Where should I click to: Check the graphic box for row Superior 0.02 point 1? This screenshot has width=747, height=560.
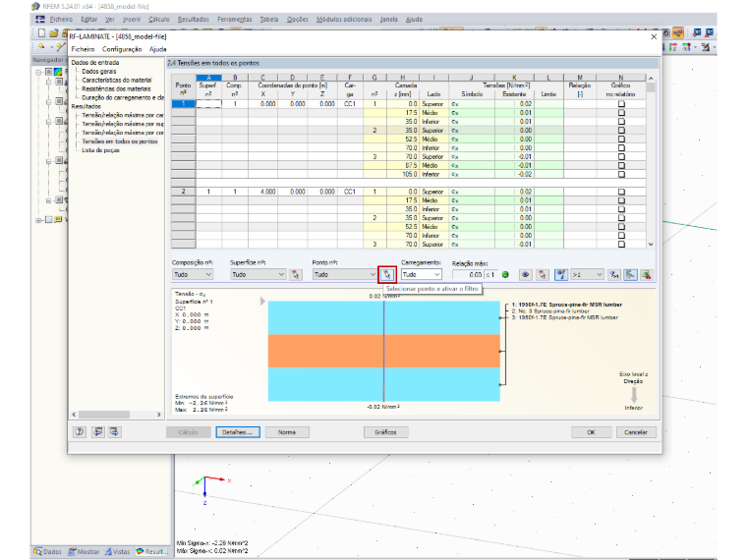tap(621, 104)
